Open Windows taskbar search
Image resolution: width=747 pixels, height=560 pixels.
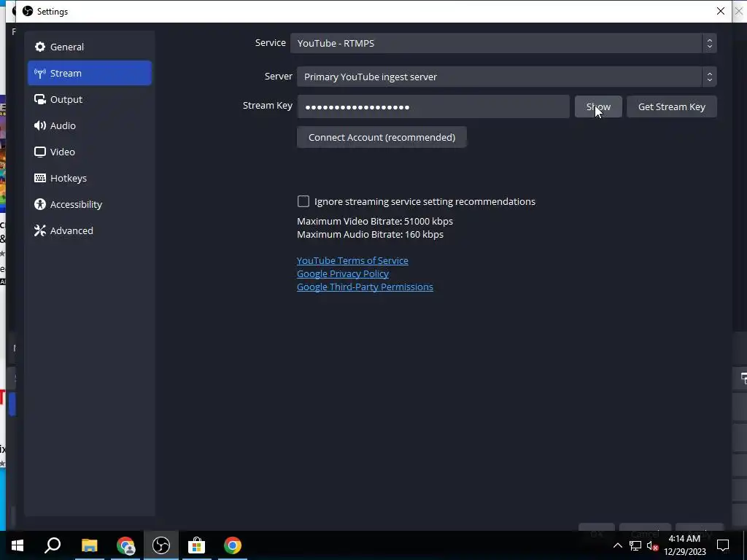point(53,545)
